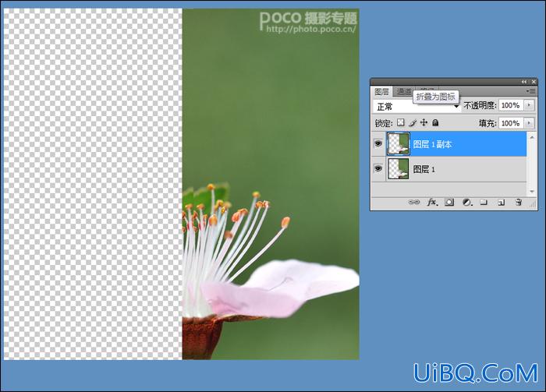The width and height of the screenshot is (546, 392).
Task: Click the 图层 1 thumbnail
Action: [399, 168]
